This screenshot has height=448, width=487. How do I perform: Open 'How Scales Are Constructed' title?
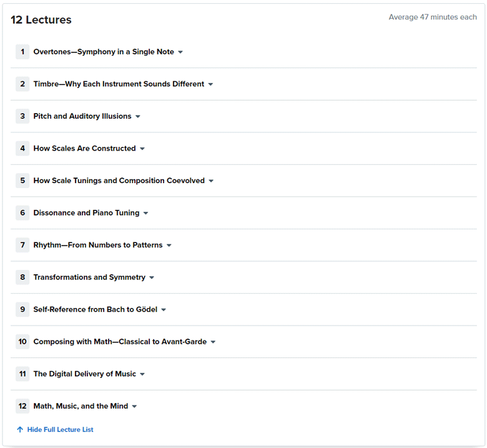click(84, 148)
